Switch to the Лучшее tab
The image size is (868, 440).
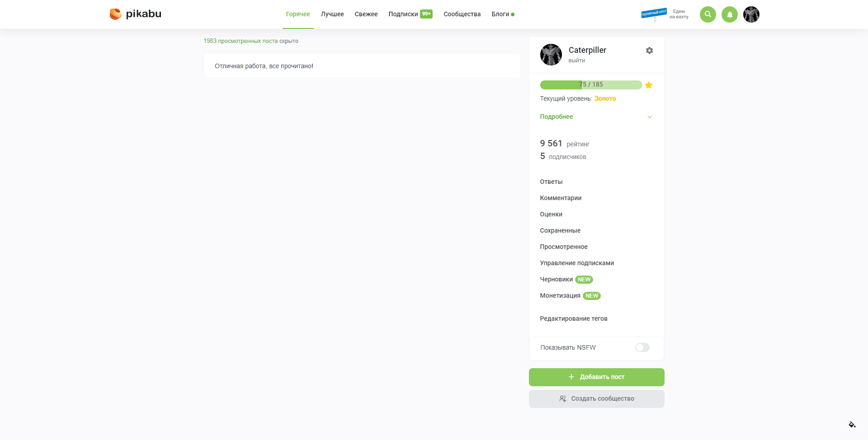[x=332, y=14]
